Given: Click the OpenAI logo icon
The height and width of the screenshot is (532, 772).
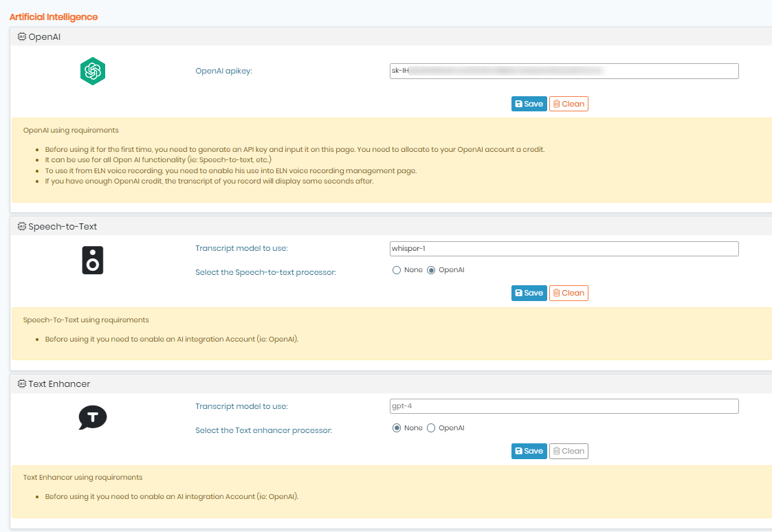Looking at the screenshot, I should 93,71.
